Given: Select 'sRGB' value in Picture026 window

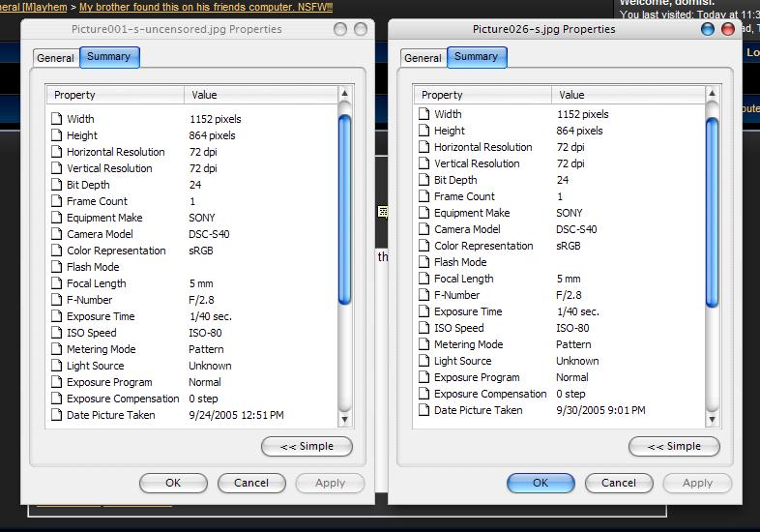Looking at the screenshot, I should [x=568, y=246].
